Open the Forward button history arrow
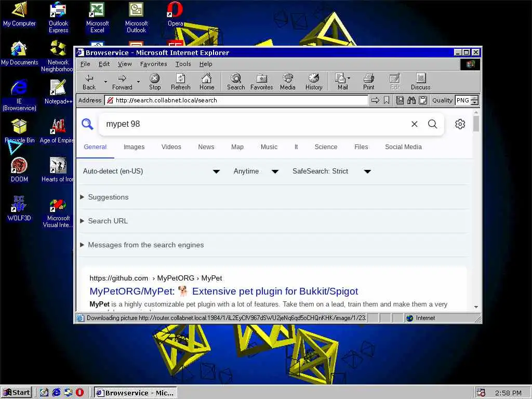This screenshot has width=532, height=399. pos(138,82)
